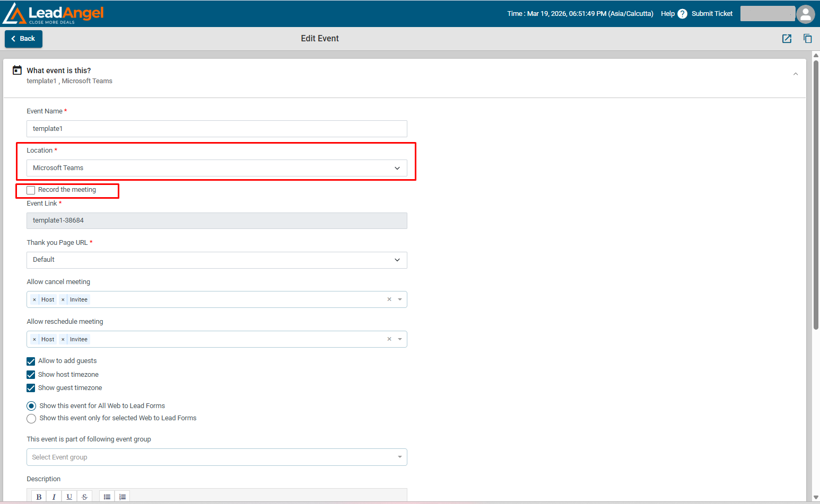
Task: Toggle bold formatting in Description editor
Action: (39, 497)
